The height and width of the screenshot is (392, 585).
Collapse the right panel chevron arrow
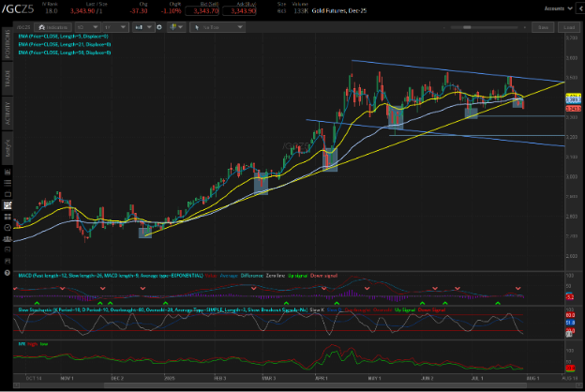point(580,8)
